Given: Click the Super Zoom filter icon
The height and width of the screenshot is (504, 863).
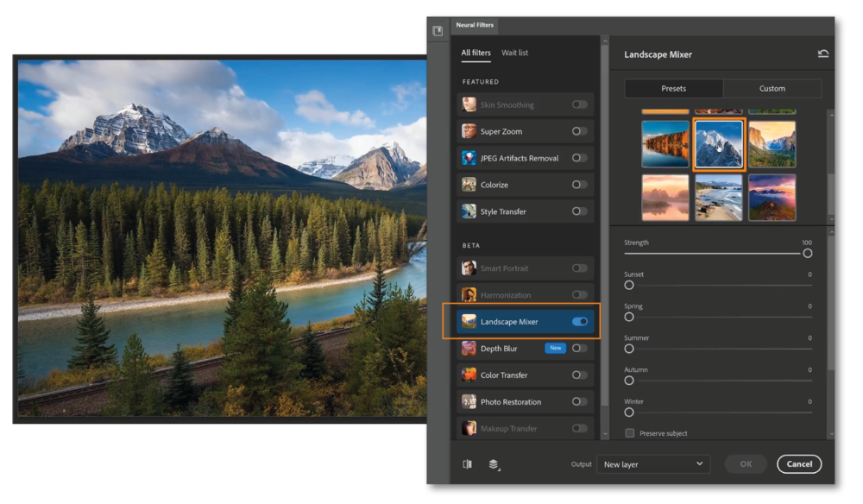Looking at the screenshot, I should pos(469,131).
